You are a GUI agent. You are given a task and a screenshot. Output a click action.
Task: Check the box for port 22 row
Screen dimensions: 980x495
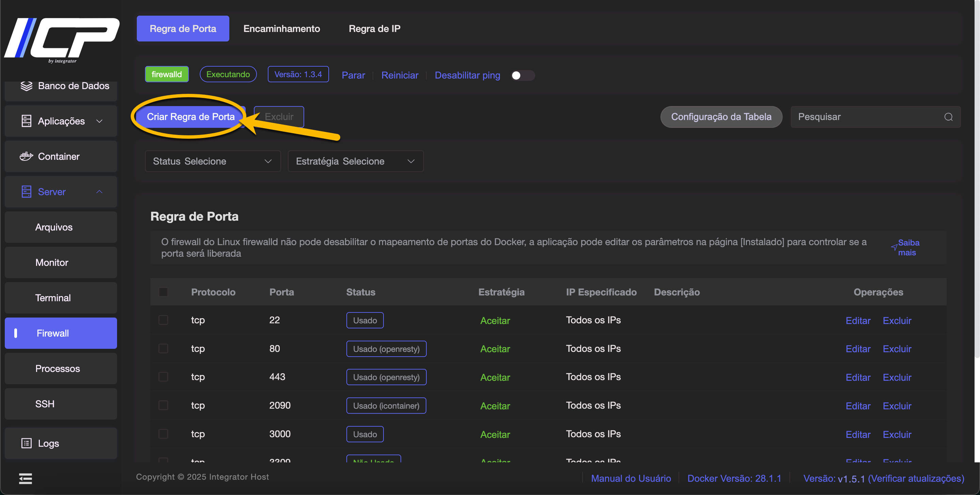point(163,320)
